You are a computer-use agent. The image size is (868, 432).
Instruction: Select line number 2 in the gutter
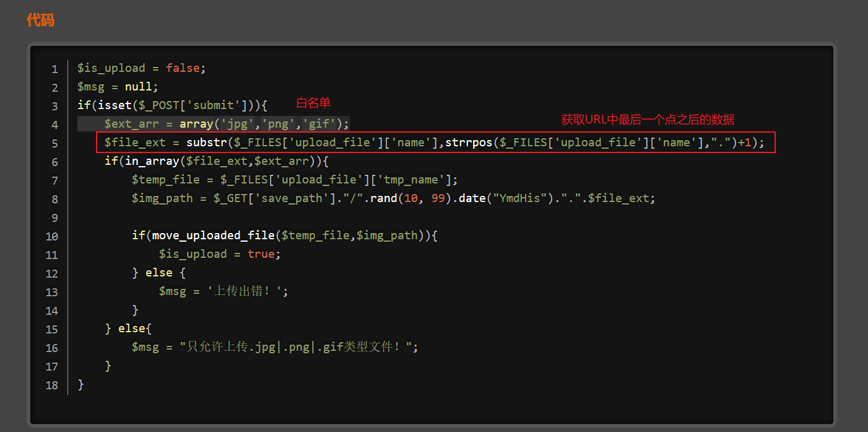pyautogui.click(x=55, y=87)
